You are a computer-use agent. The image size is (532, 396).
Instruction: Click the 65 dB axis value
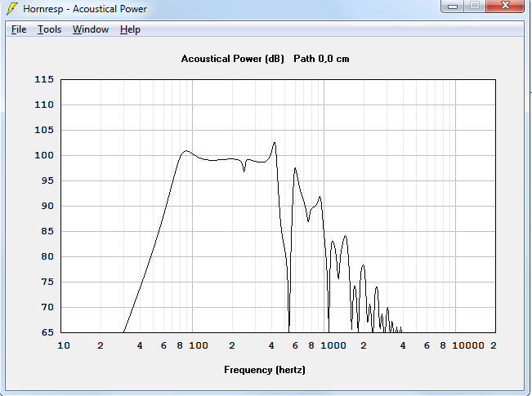47,332
